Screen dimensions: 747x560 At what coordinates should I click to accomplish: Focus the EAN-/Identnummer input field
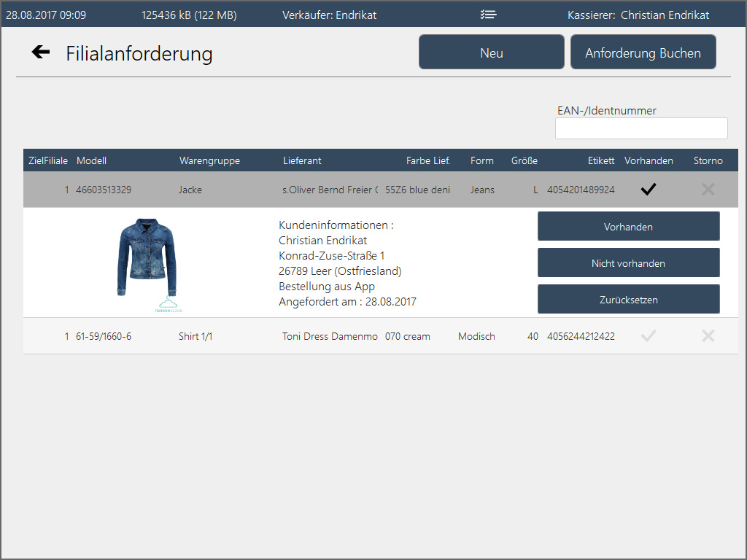pyautogui.click(x=641, y=128)
